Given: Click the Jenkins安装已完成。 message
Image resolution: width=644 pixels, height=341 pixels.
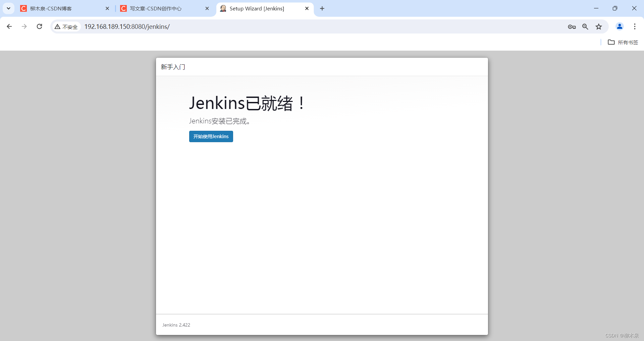Looking at the screenshot, I should [x=220, y=121].
